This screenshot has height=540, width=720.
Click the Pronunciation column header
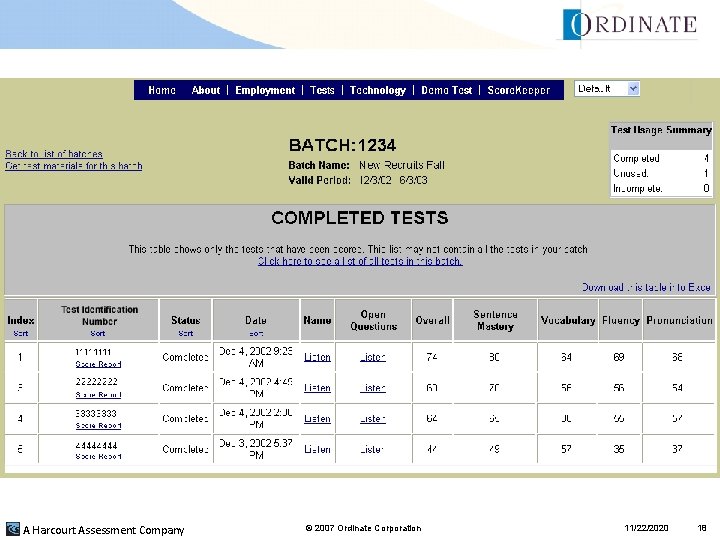click(679, 321)
